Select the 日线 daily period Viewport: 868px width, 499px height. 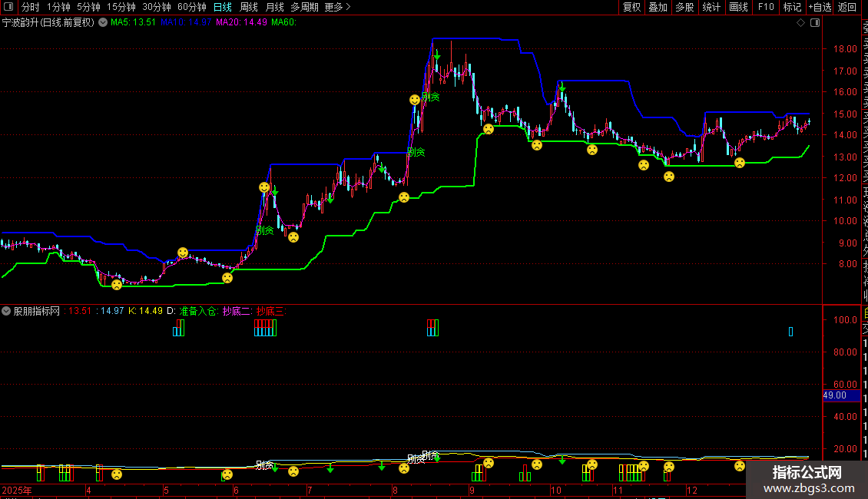coord(223,7)
